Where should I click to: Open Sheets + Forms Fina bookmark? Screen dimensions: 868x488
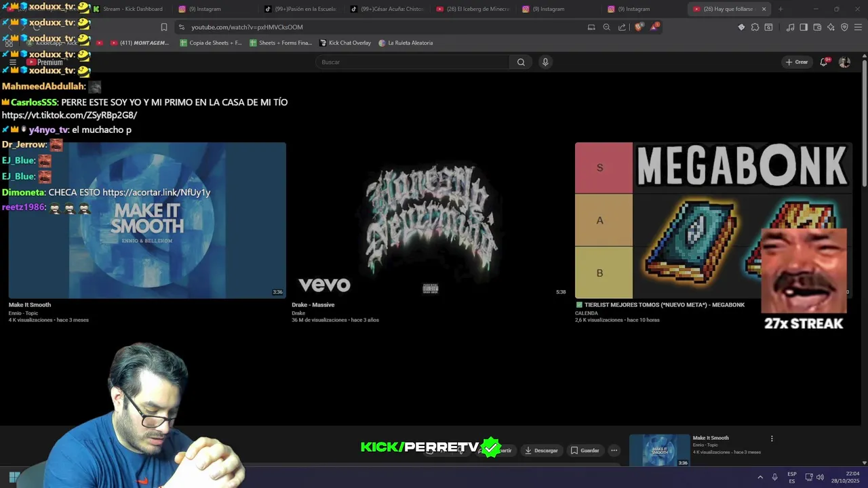(x=281, y=43)
